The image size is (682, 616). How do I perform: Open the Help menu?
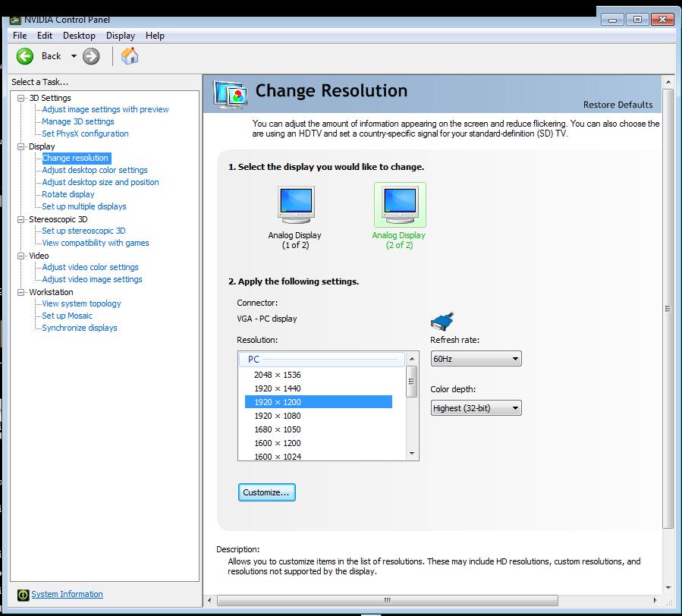click(155, 36)
